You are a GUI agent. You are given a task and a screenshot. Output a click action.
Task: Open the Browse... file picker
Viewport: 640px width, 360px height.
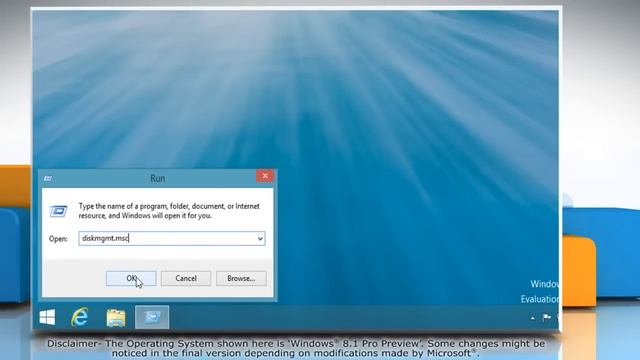click(x=241, y=278)
